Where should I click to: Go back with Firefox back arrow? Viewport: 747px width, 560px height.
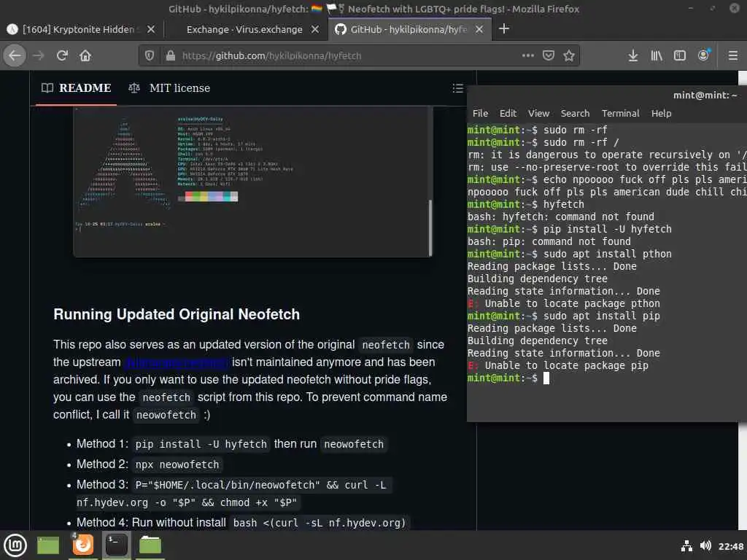[x=15, y=55]
